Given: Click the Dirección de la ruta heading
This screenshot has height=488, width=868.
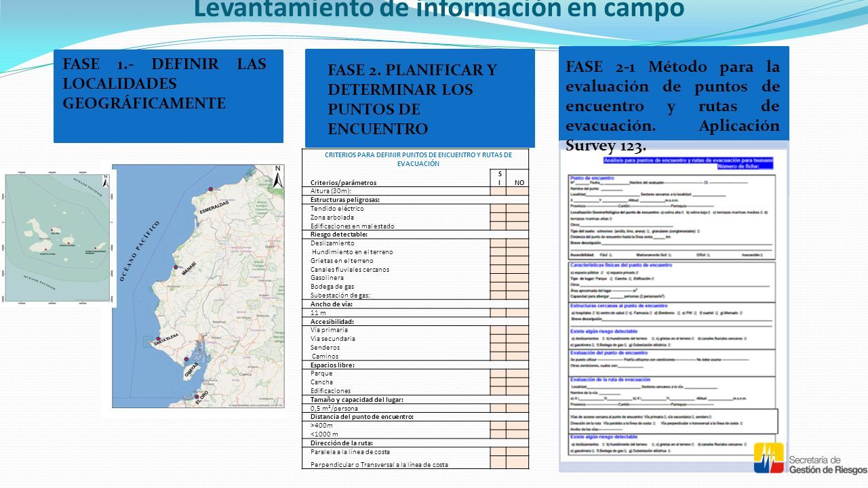Looking at the screenshot, I should (x=341, y=443).
